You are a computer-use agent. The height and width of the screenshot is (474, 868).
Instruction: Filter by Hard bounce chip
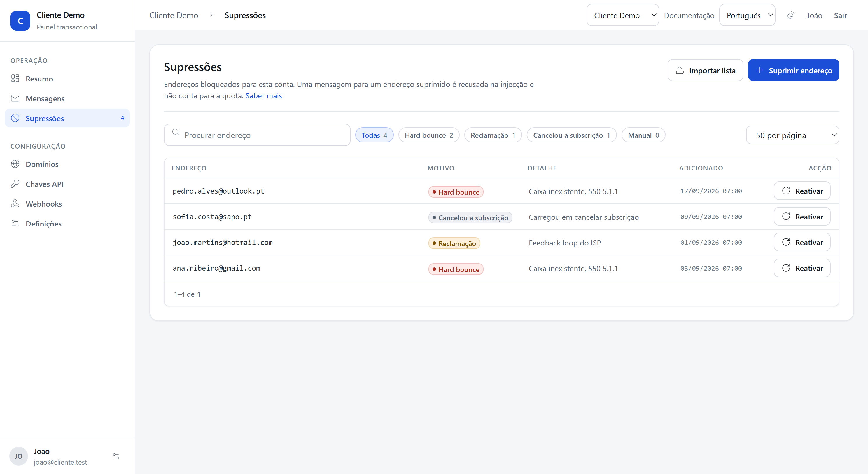pos(429,135)
